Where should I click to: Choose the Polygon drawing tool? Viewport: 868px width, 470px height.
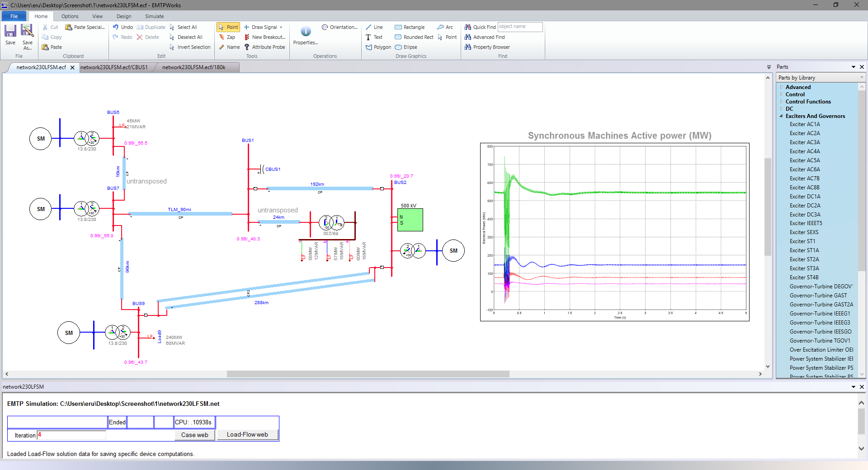tap(378, 47)
